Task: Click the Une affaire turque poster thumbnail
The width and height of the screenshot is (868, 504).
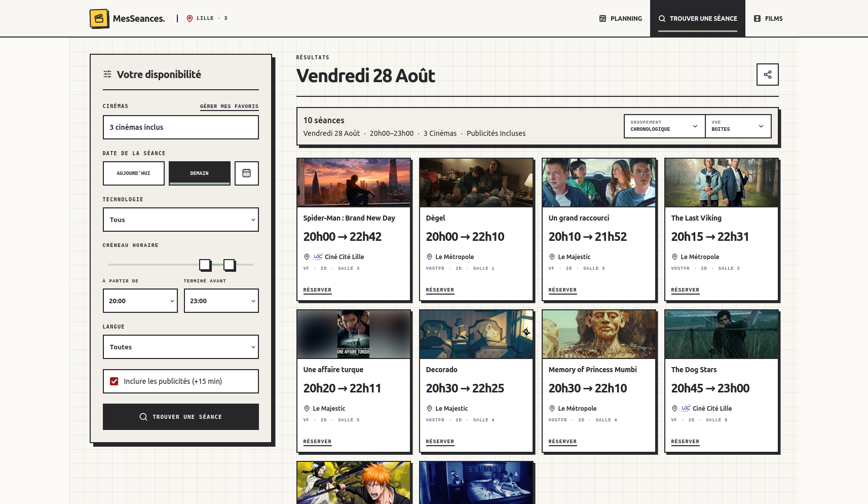Action: tap(354, 334)
